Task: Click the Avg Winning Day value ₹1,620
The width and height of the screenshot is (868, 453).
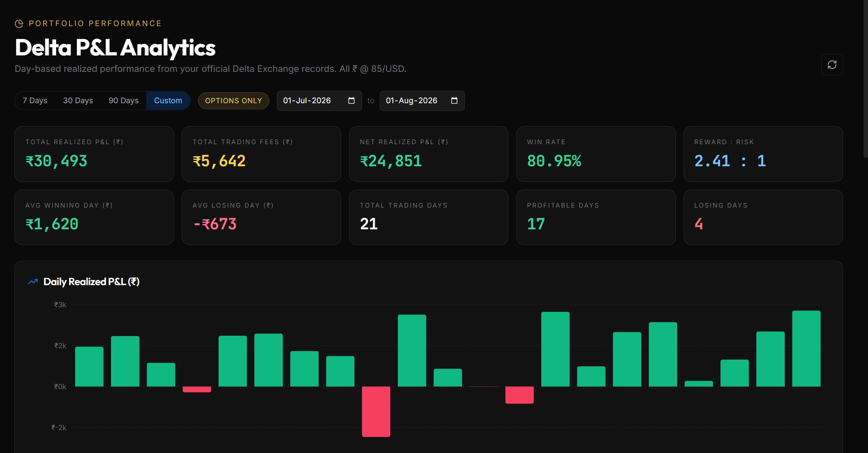Action: pyautogui.click(x=52, y=224)
